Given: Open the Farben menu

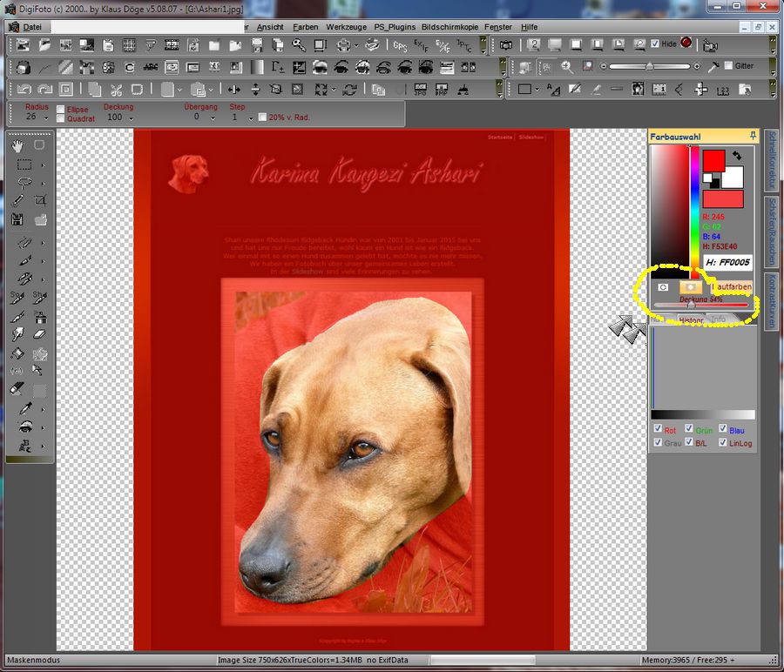Looking at the screenshot, I should pyautogui.click(x=306, y=27).
